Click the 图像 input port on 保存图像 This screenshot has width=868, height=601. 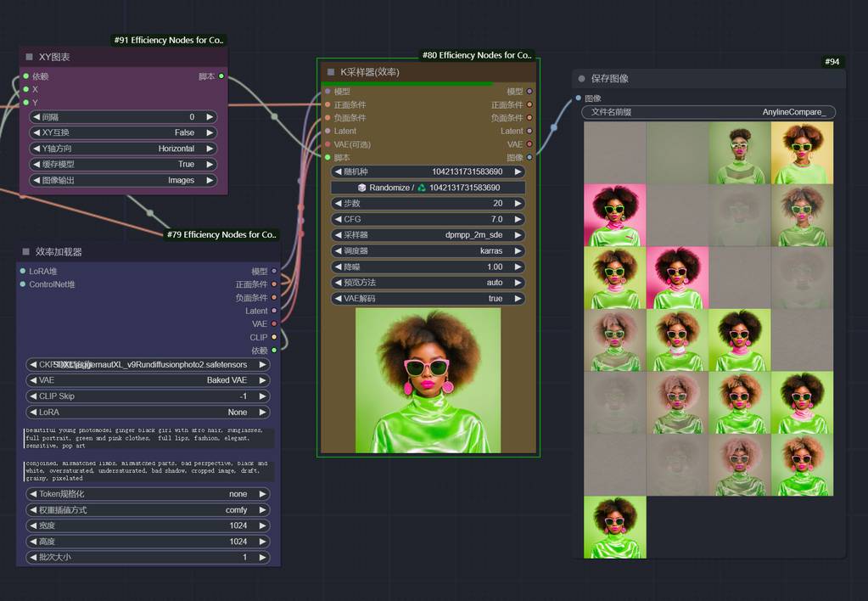tap(578, 98)
